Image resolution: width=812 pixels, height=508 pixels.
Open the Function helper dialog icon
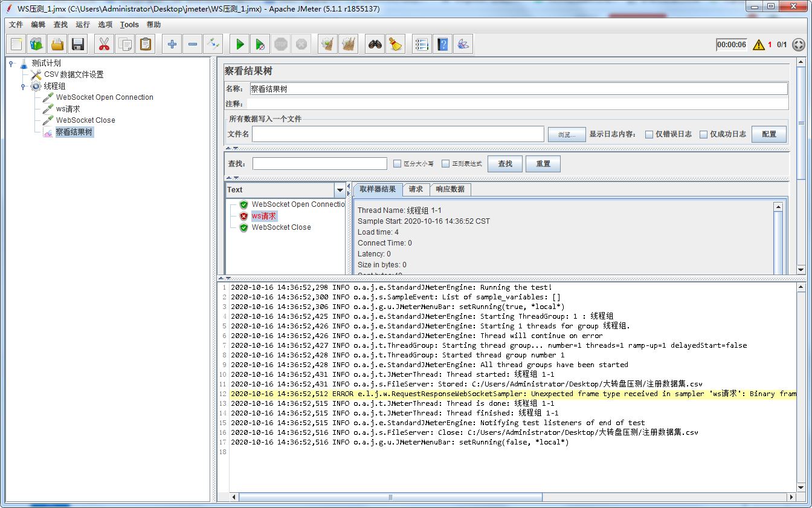[x=422, y=44]
